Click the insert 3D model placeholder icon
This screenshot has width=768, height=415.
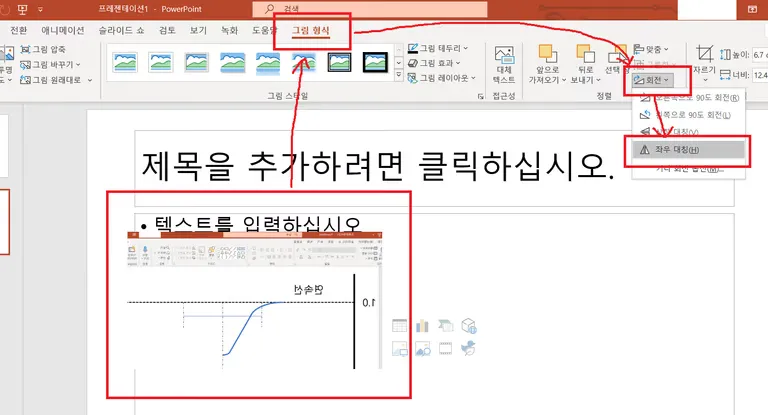[x=469, y=325]
